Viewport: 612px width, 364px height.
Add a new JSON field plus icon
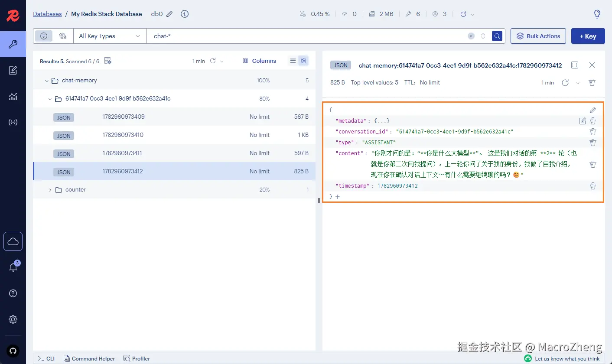(338, 197)
